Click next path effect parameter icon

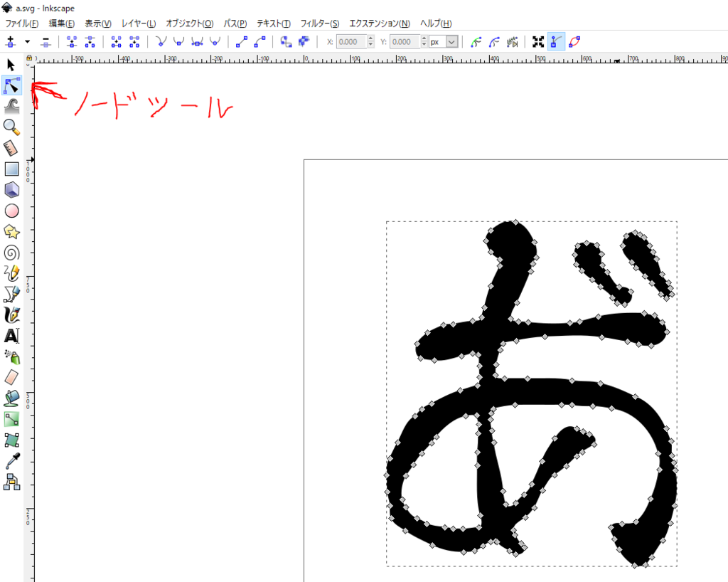[512, 42]
